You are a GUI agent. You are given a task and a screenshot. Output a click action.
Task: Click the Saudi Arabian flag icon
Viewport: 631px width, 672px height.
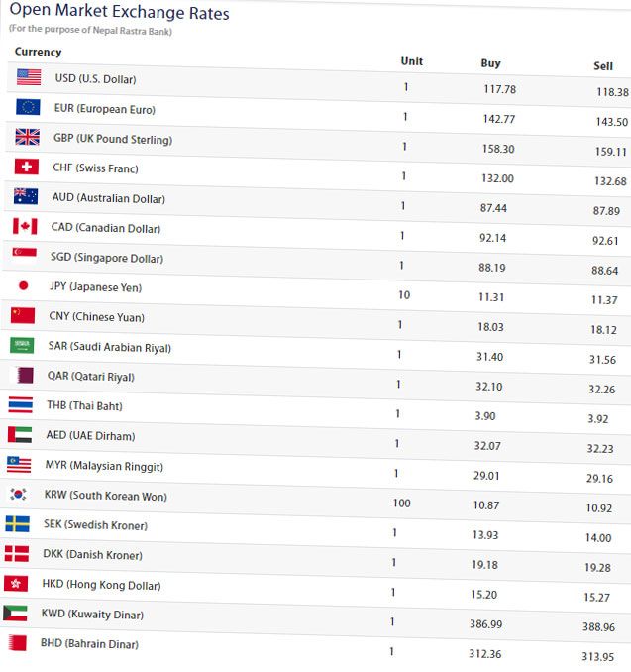(22, 345)
